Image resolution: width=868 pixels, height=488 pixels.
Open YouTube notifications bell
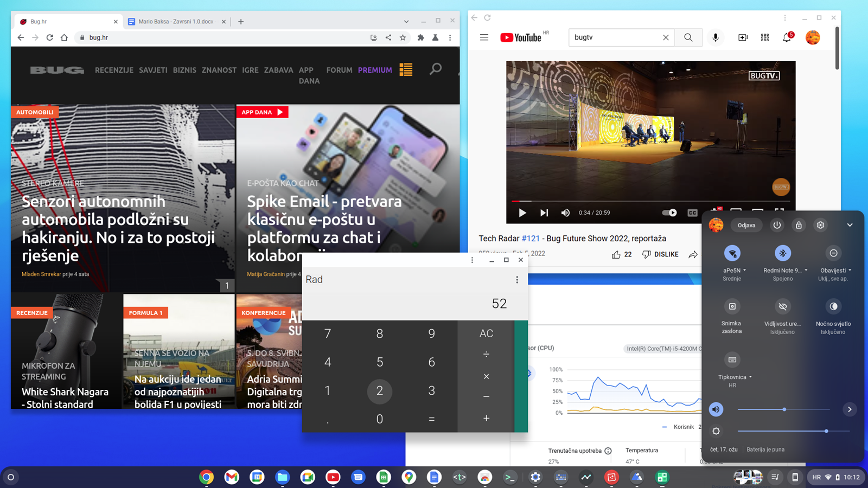(787, 37)
